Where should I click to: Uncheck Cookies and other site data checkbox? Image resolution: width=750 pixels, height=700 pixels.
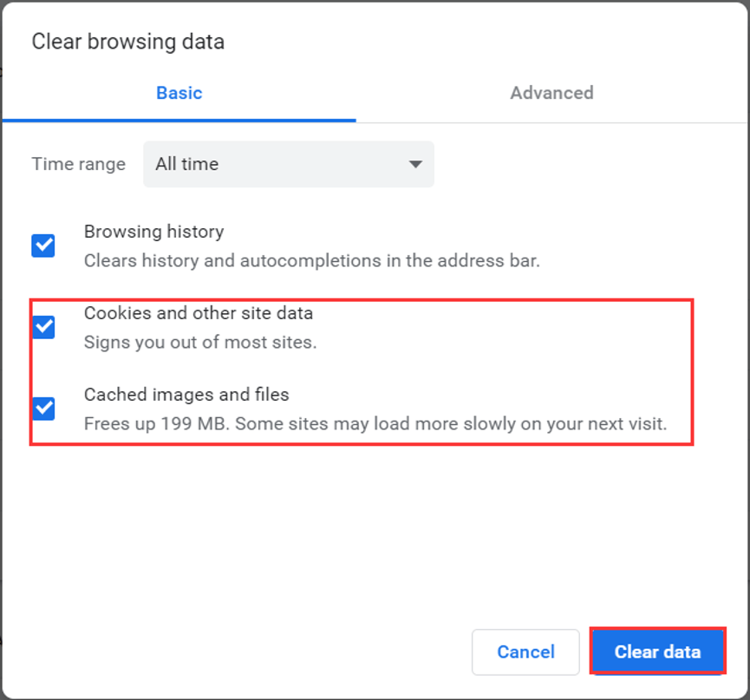coord(43,327)
